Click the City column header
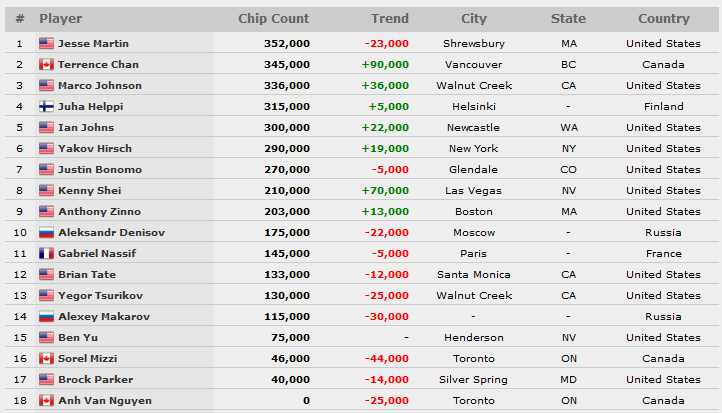Screen dimensions: 722x413 tap(474, 18)
